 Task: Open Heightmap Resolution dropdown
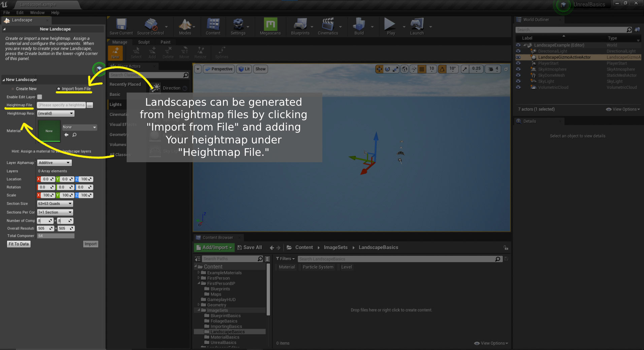(56, 113)
